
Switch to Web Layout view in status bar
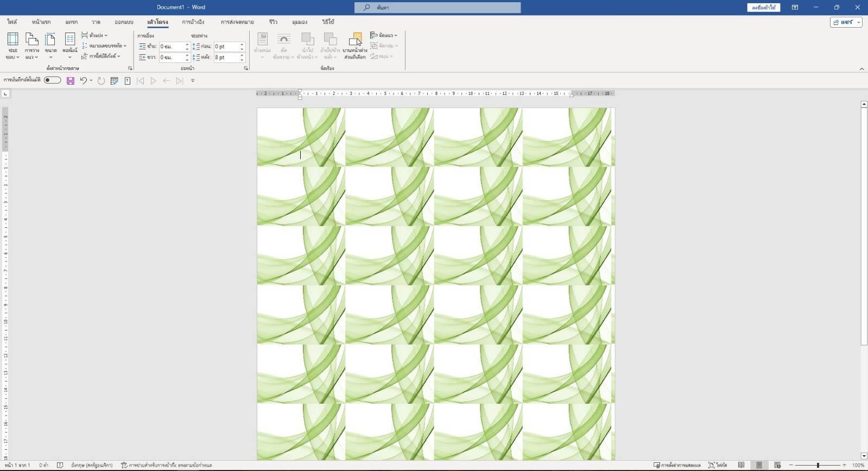[777, 465]
